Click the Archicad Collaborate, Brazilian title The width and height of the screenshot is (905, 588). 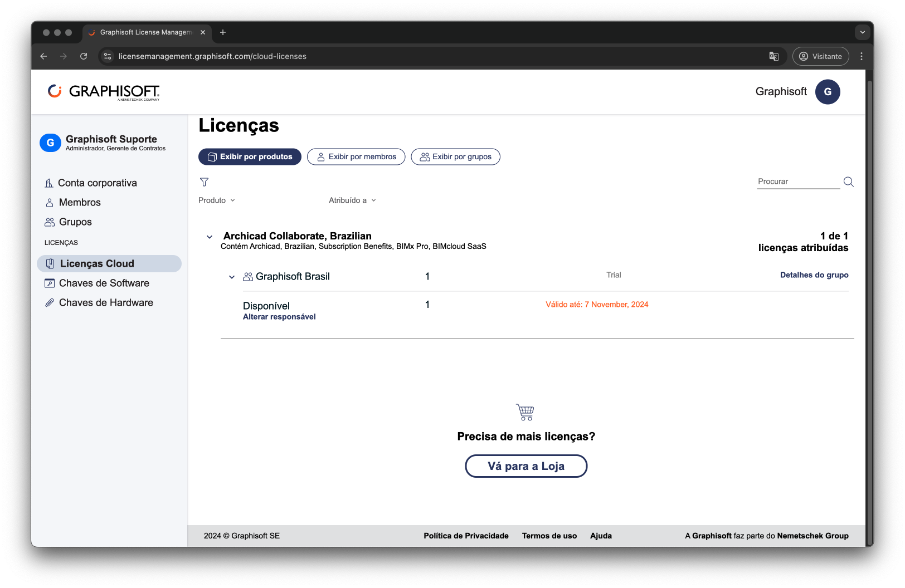click(298, 236)
